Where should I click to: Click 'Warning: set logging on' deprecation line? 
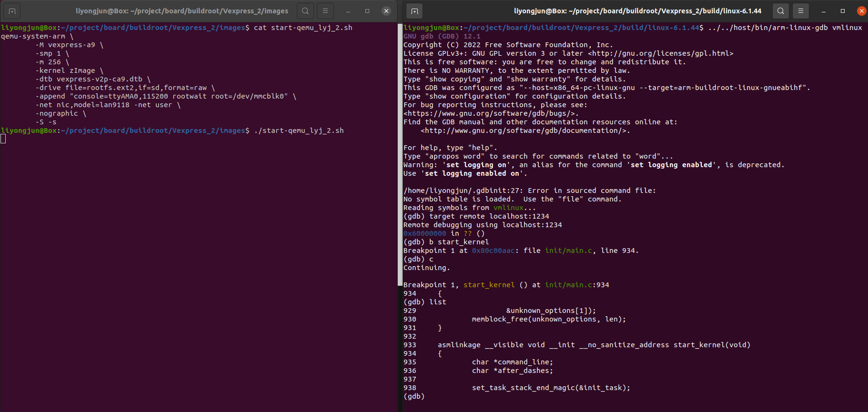click(594, 165)
